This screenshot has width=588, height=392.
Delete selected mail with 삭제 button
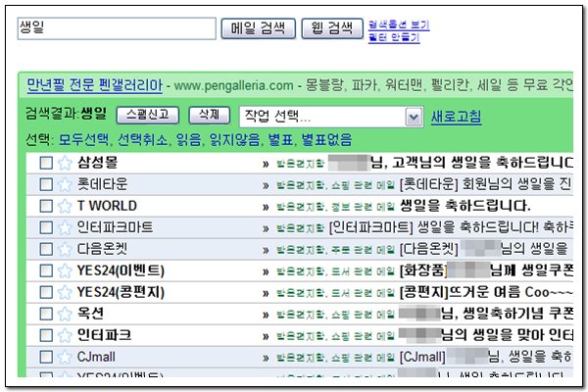[210, 115]
